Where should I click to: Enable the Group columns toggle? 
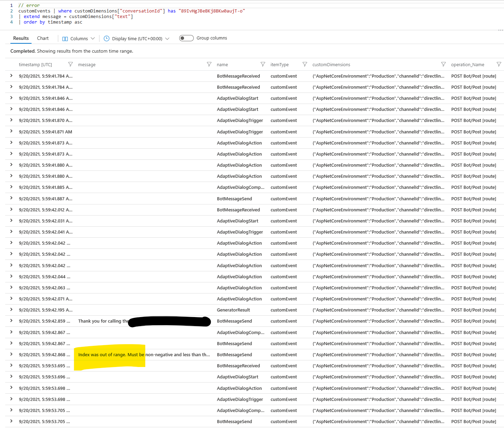pos(186,38)
